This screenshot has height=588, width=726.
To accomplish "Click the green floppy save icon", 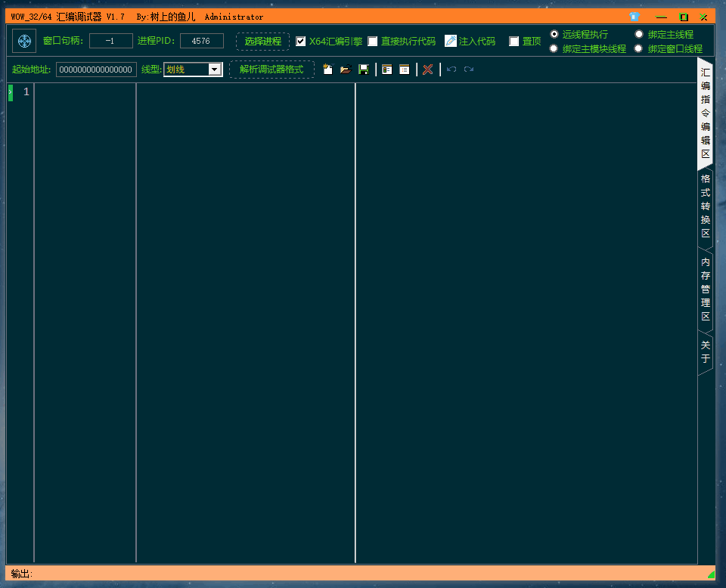I will 364,70.
